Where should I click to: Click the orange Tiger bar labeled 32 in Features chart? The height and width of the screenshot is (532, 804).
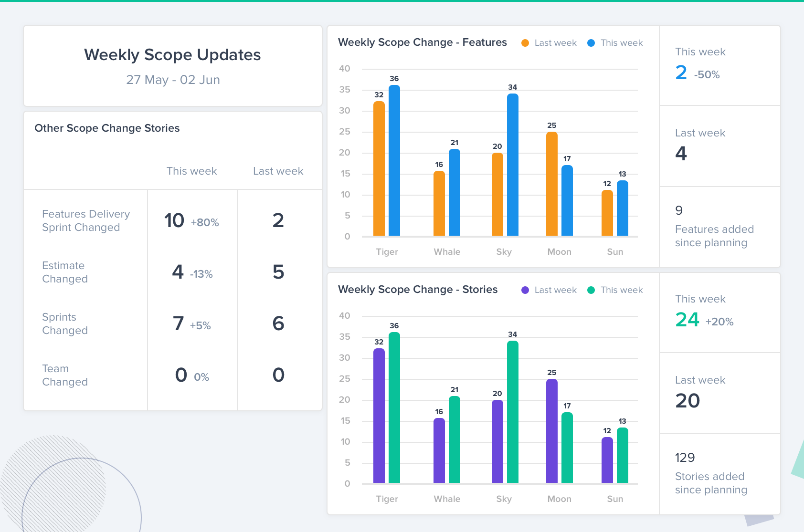pos(379,169)
